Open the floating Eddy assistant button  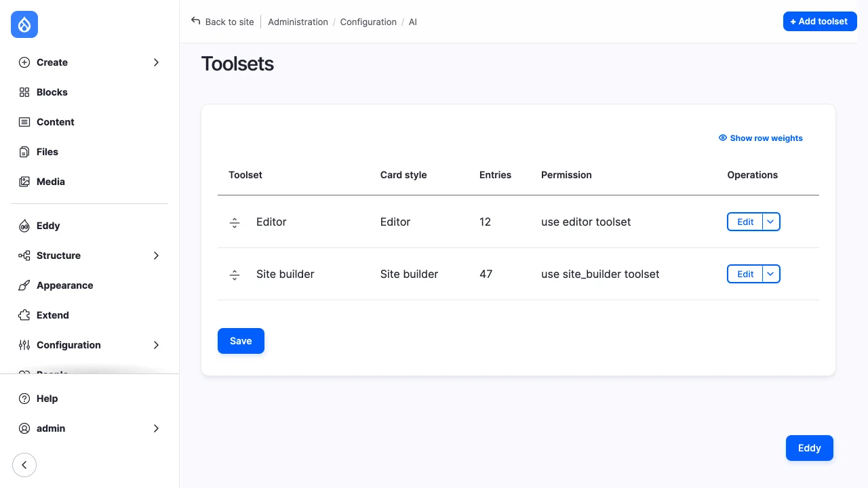click(x=810, y=448)
